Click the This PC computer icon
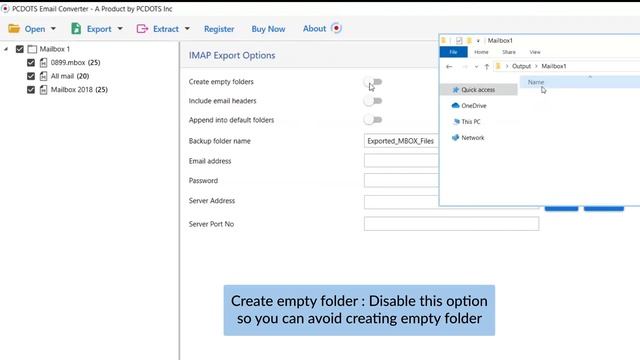The image size is (640, 360). pos(456,121)
